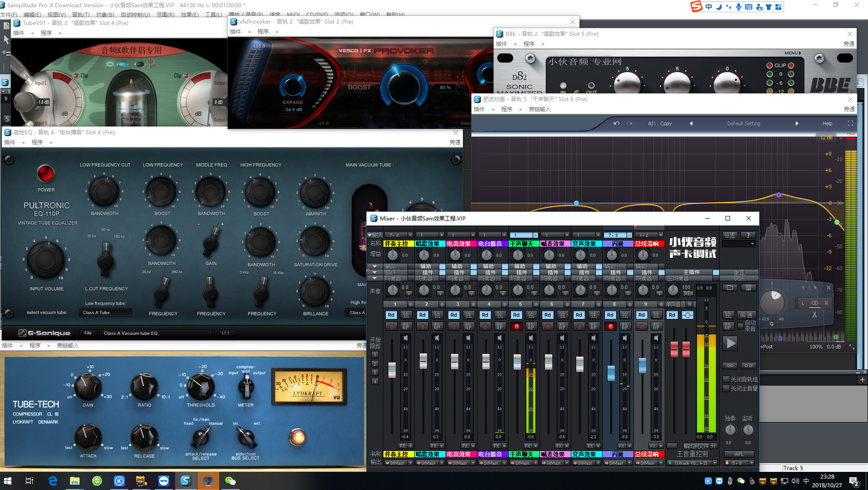The width and height of the screenshot is (868, 490).
Task: Click the left red master fader
Action: [x=674, y=349]
